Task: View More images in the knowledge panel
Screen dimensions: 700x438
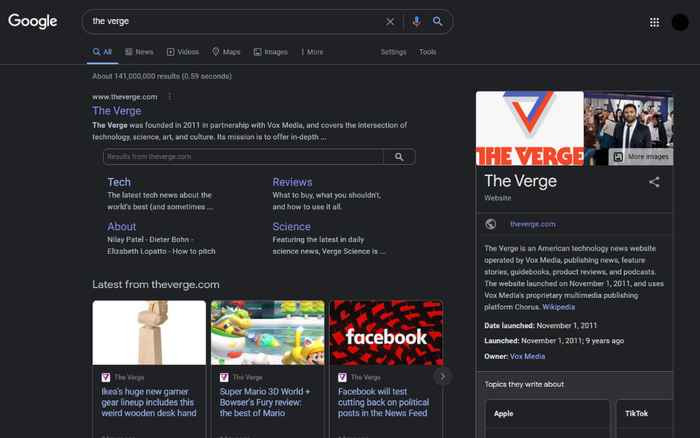Action: (641, 157)
